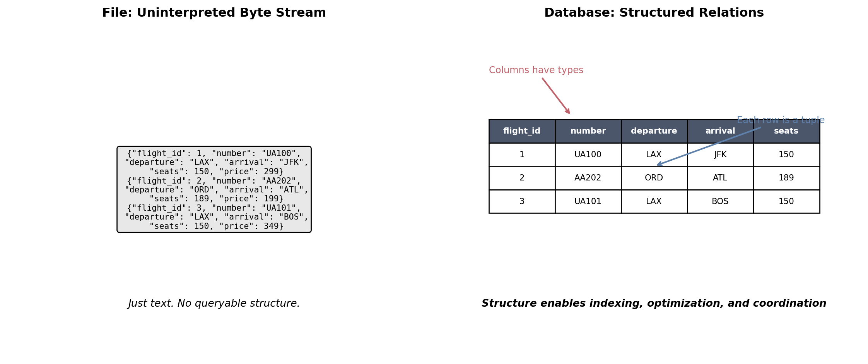Click the UA100 table cell
The height and width of the screenshot is (364, 868).
coord(588,155)
